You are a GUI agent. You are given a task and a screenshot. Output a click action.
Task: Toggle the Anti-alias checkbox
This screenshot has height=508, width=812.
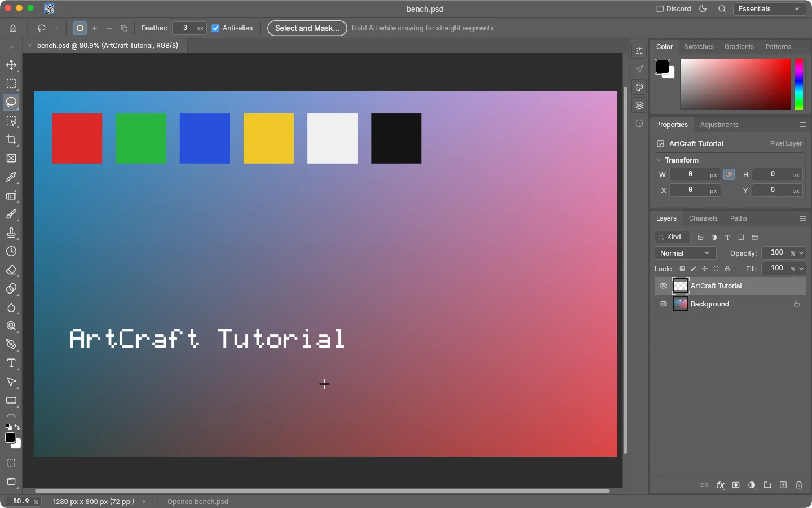click(x=215, y=28)
